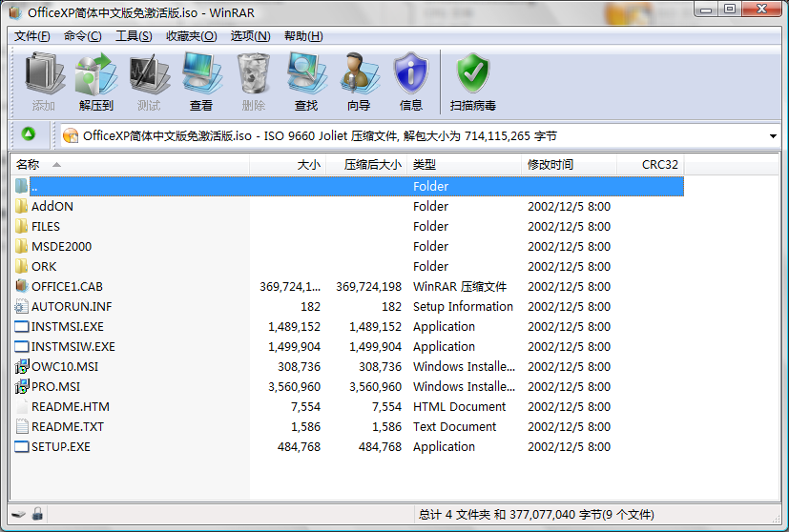Click the SETUP.EXE application icon
This screenshot has width=789, height=532.
tap(22, 446)
